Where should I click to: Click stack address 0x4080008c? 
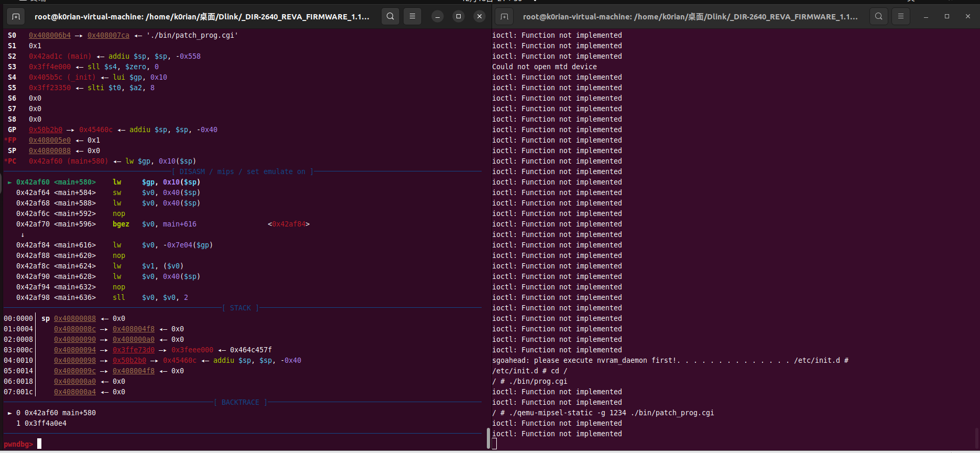75,329
